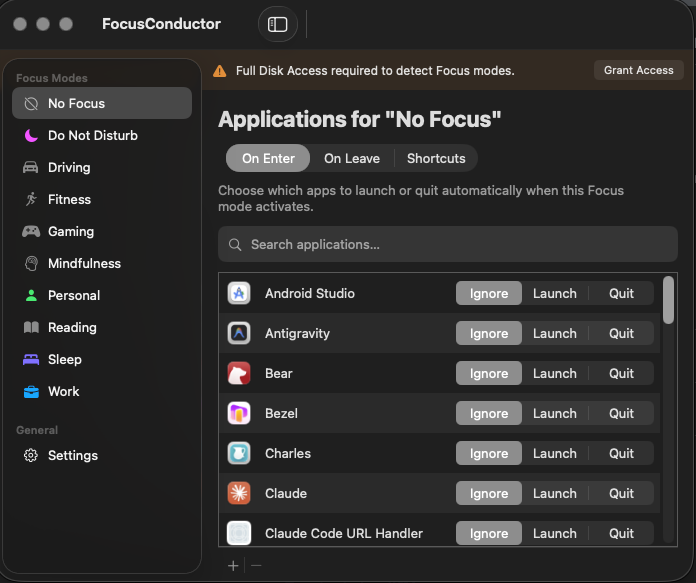Click the Sleep bed icon
Image resolution: width=696 pixels, height=583 pixels.
[31, 359]
